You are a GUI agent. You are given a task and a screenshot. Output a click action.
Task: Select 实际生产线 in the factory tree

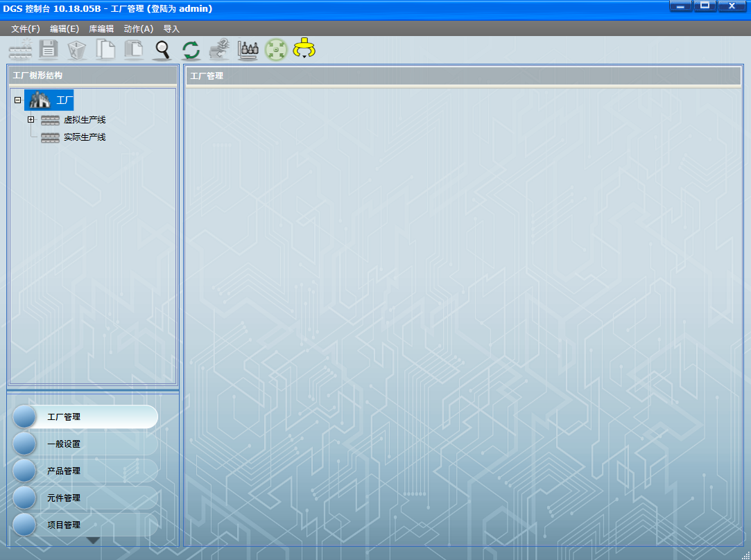(85, 137)
